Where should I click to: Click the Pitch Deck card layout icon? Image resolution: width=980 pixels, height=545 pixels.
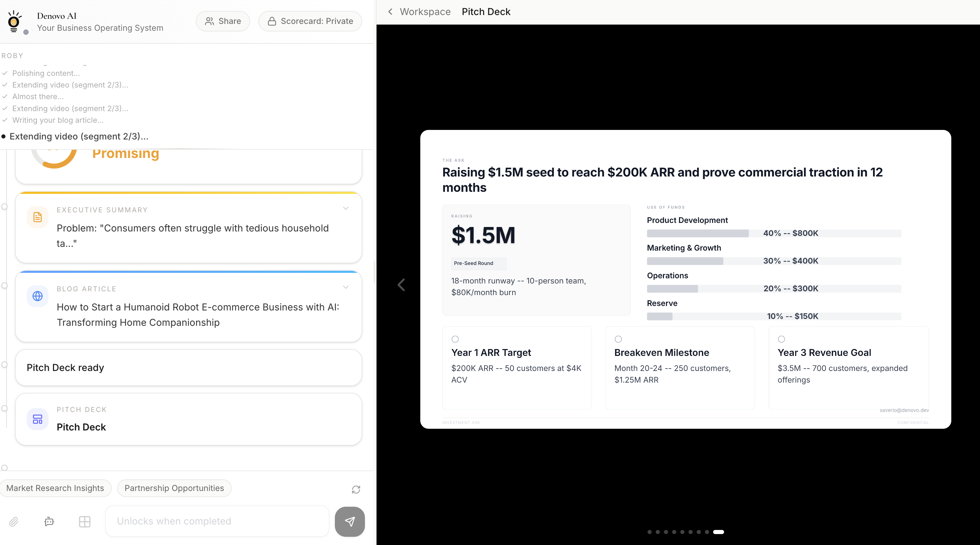[37, 419]
